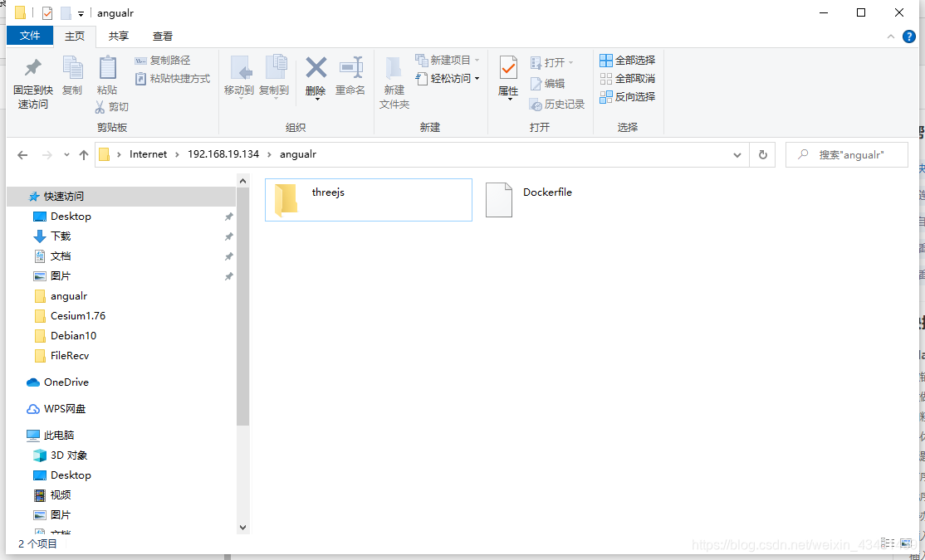Click the Paste (粘贴) icon

[x=109, y=75]
